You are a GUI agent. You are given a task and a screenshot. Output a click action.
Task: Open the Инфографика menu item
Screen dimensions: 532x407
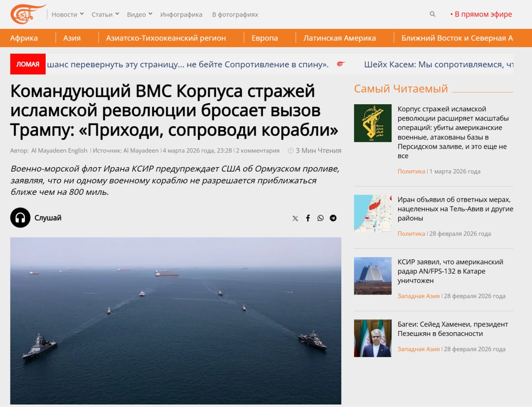pos(181,15)
